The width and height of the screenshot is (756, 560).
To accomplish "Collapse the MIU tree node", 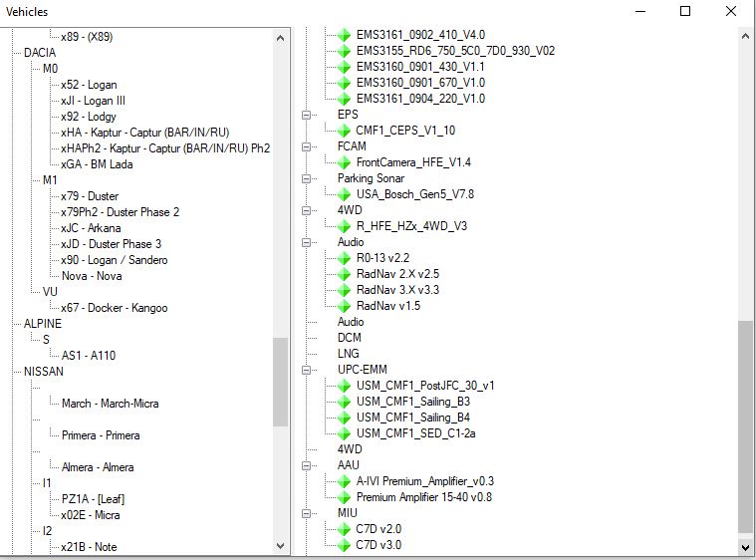I will pos(306,513).
